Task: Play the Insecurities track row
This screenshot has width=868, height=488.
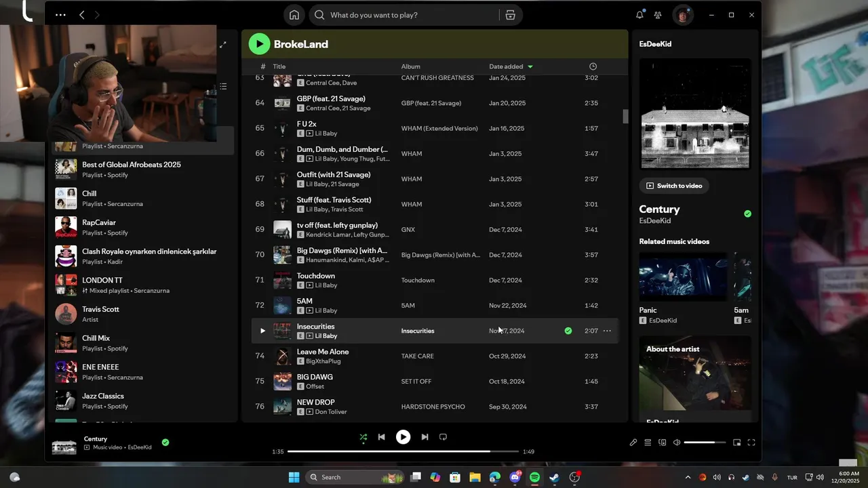Action: [x=262, y=331]
